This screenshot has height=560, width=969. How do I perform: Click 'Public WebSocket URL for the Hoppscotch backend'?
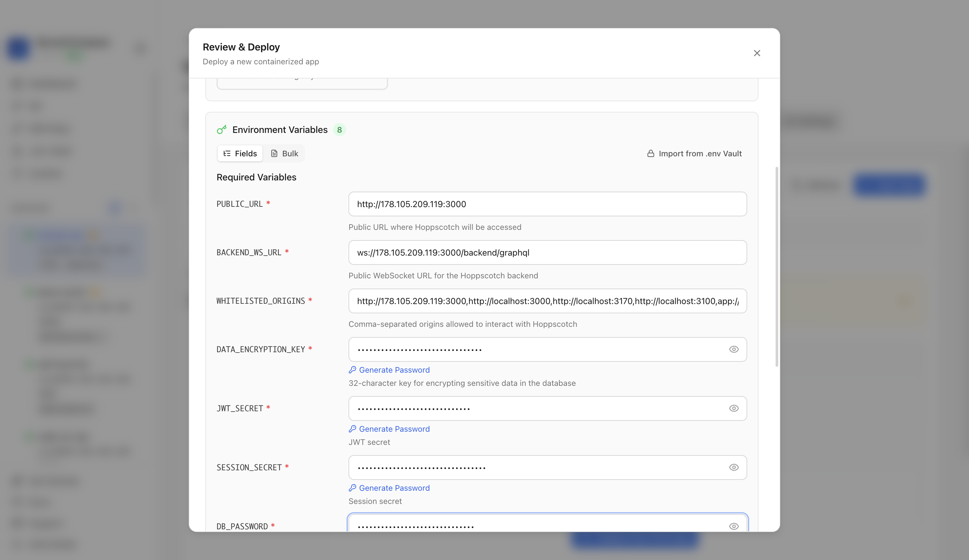pyautogui.click(x=443, y=276)
